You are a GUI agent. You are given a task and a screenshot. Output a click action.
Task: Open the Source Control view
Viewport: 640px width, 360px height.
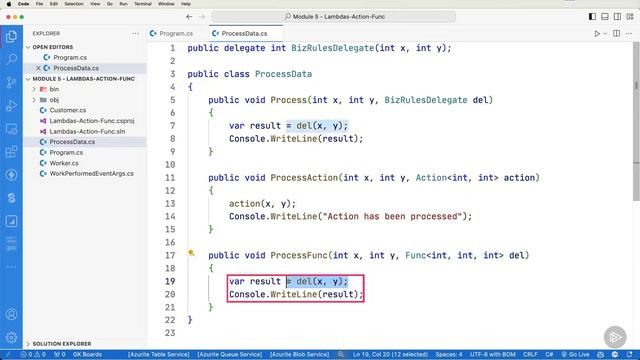(x=11, y=82)
